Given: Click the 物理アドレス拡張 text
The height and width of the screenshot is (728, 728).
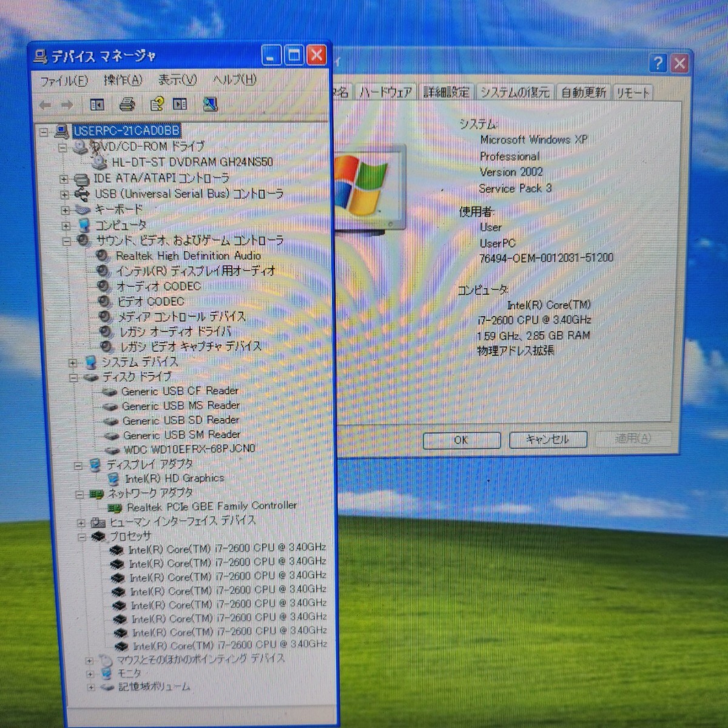Looking at the screenshot, I should [x=516, y=351].
